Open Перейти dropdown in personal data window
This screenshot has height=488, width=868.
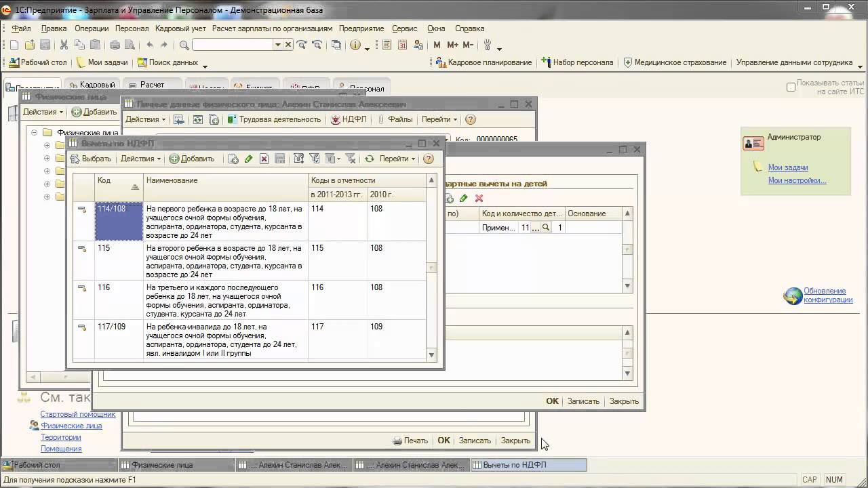pos(439,119)
